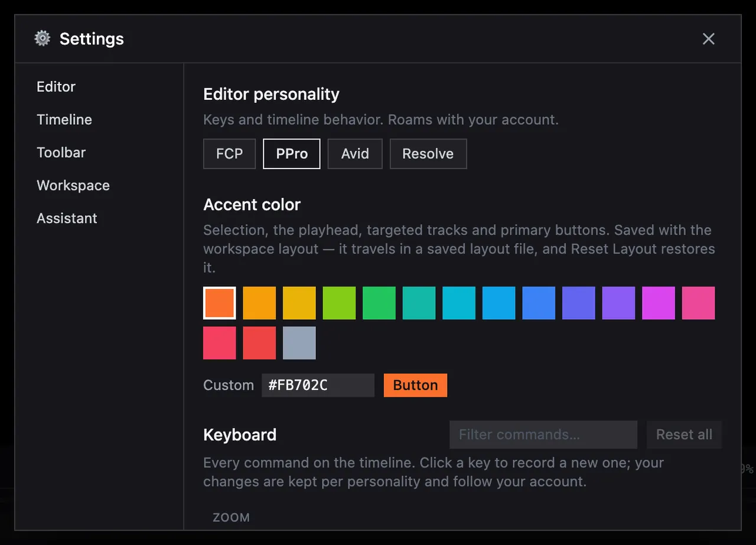Click the Accent color heading

click(252, 205)
